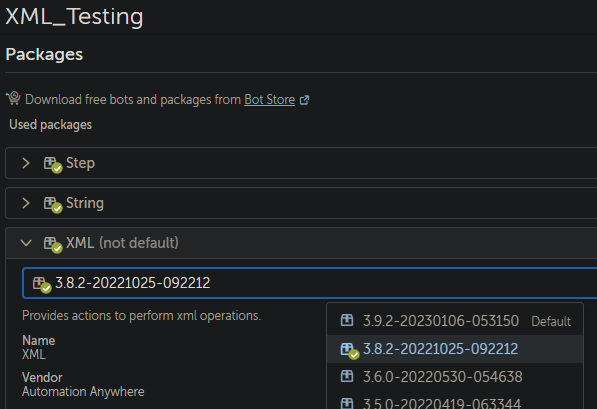Select version 3.9.2-20230106-053150 Default
Image resolution: width=597 pixels, height=409 pixels.
(455, 321)
